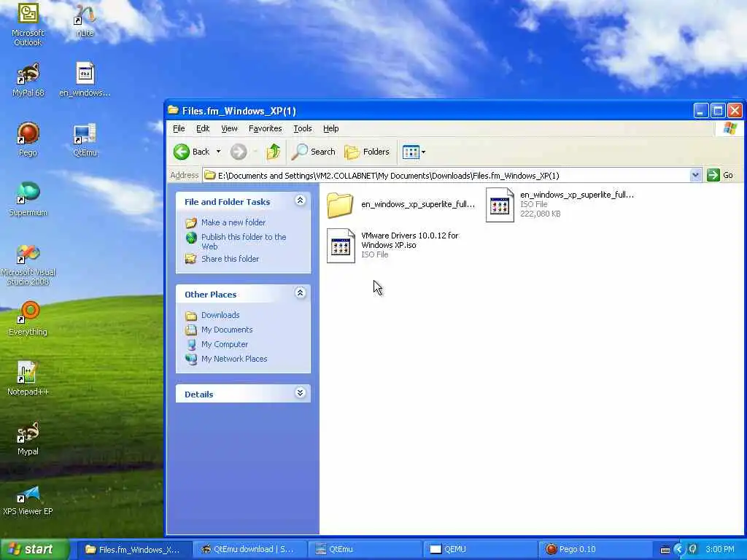The height and width of the screenshot is (560, 747).
Task: Launch Microsoft Visual Studio 2008 shortcut
Action: (x=28, y=265)
